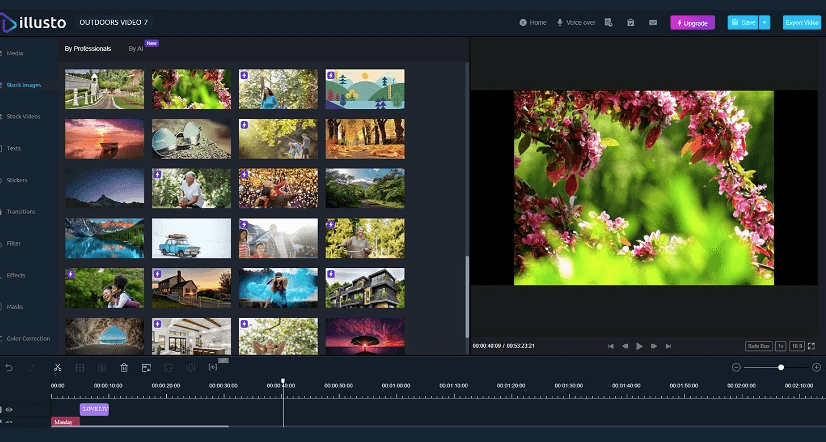Open the 1x playback speed selector

[x=780, y=346]
